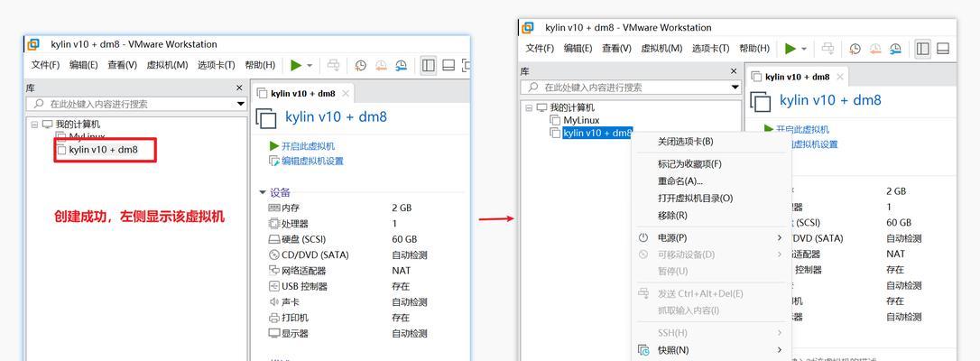The height and width of the screenshot is (361, 980).
Task: Click the 声卡 sound card icon in left window
Action: click(273, 301)
